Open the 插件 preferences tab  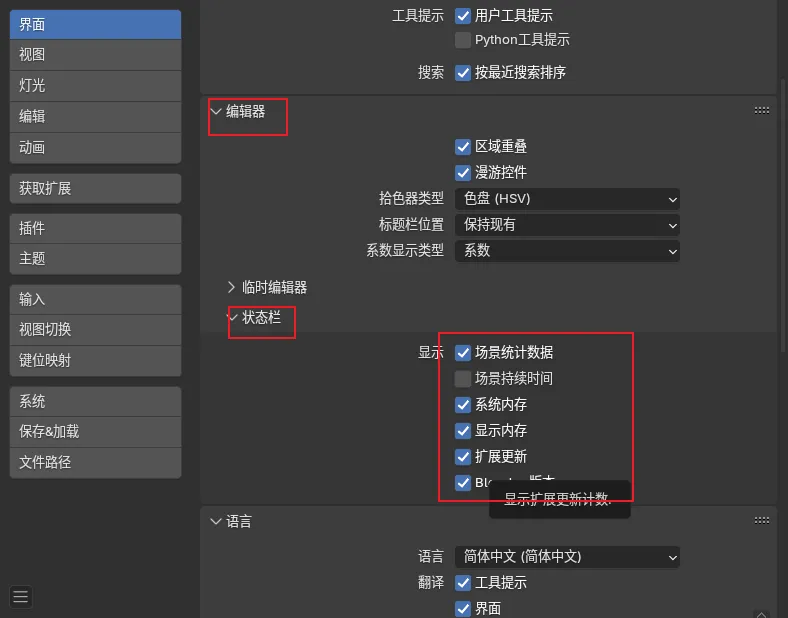[95, 228]
